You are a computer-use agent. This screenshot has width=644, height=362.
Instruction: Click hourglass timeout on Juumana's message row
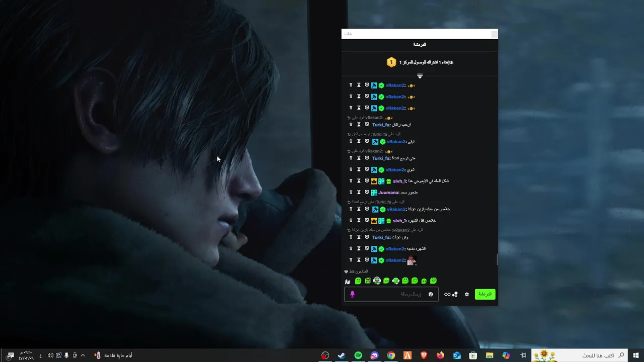pos(359,192)
